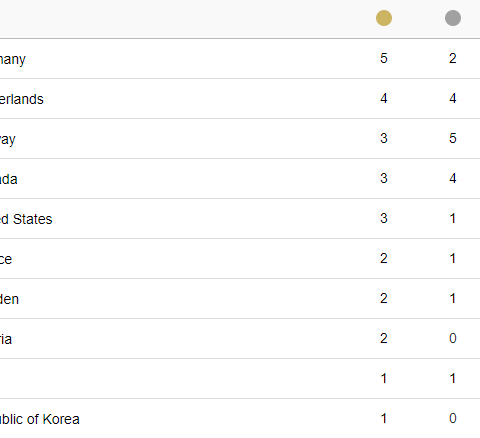Open the Norway country row
480x438 pixels.
(240, 139)
